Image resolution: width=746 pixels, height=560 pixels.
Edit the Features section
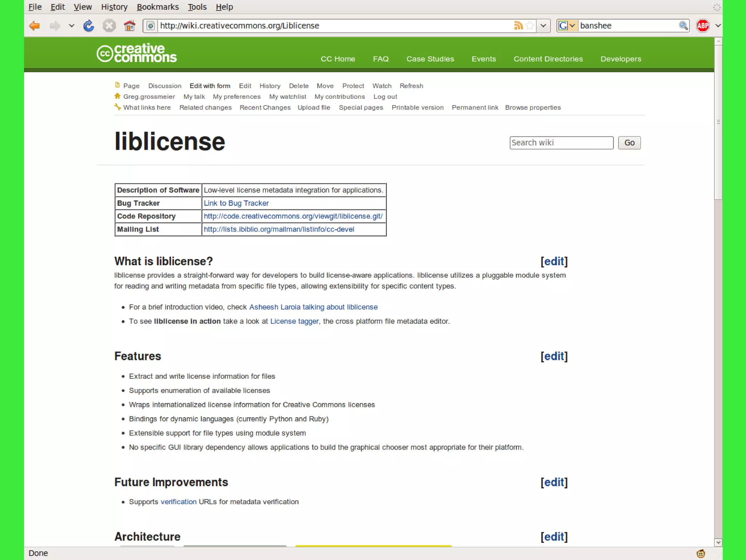554,356
